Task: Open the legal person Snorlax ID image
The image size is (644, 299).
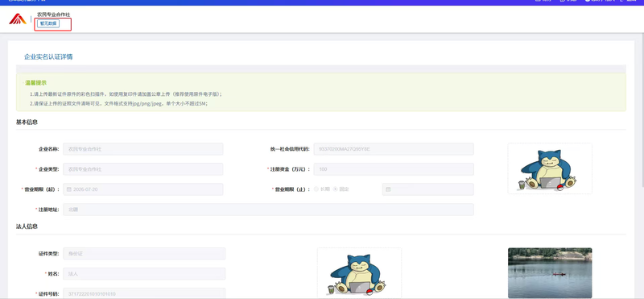Action: point(359,273)
